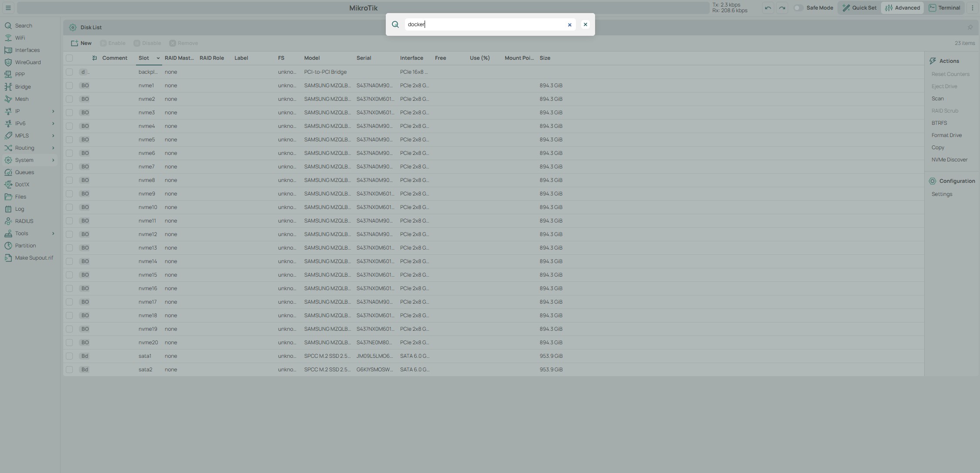The width and height of the screenshot is (980, 473).
Task: Check the nvme1 row checkbox
Action: [69, 86]
